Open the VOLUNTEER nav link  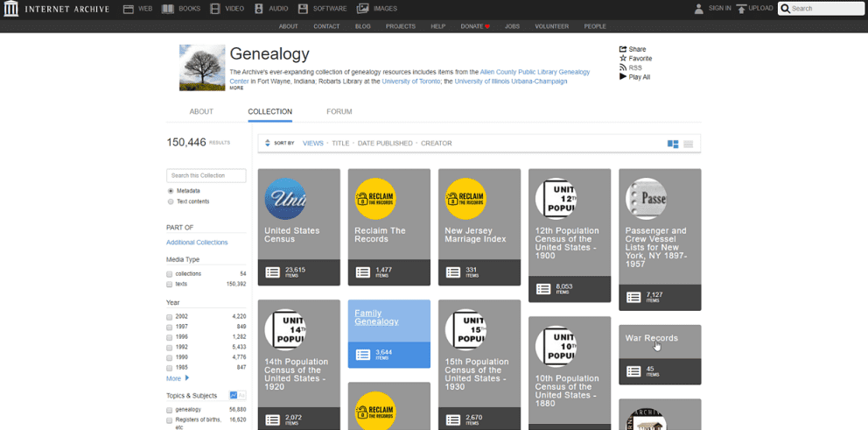point(551,26)
